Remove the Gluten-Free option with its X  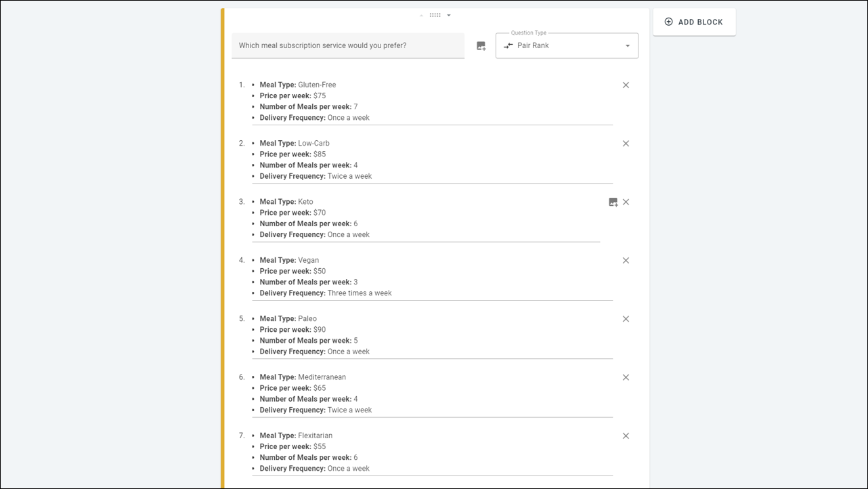626,85
